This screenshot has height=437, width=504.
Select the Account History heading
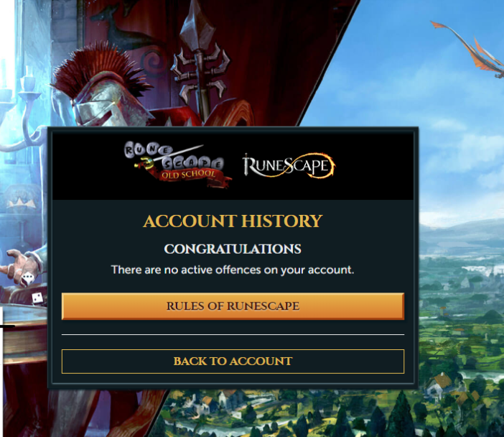pyautogui.click(x=233, y=221)
